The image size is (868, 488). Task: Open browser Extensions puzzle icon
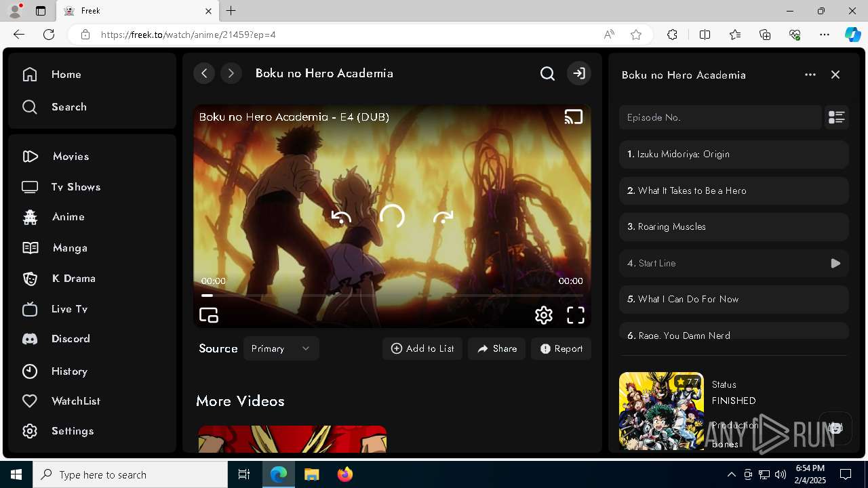(672, 35)
